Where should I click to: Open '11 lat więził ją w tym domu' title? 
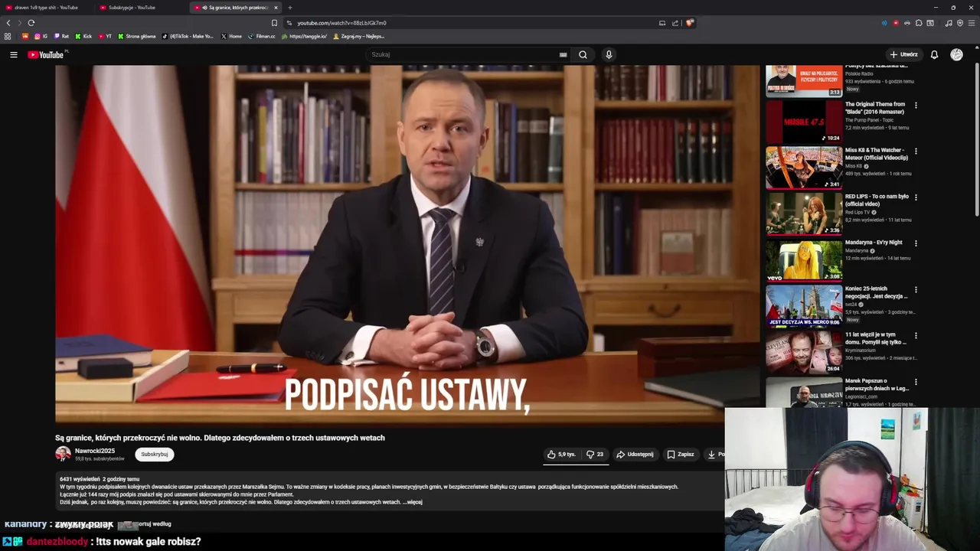pos(876,338)
